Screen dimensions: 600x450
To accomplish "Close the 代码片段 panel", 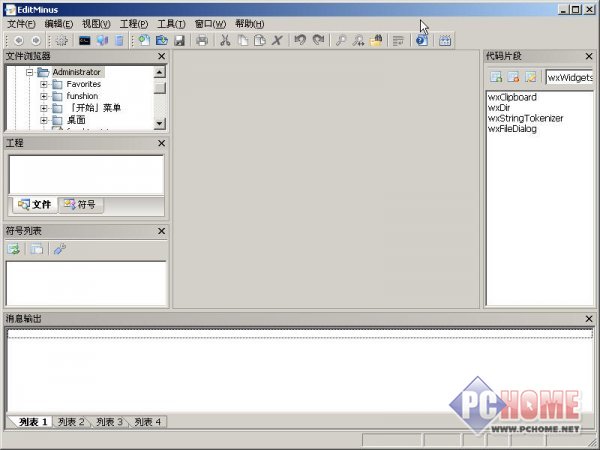I will (589, 57).
